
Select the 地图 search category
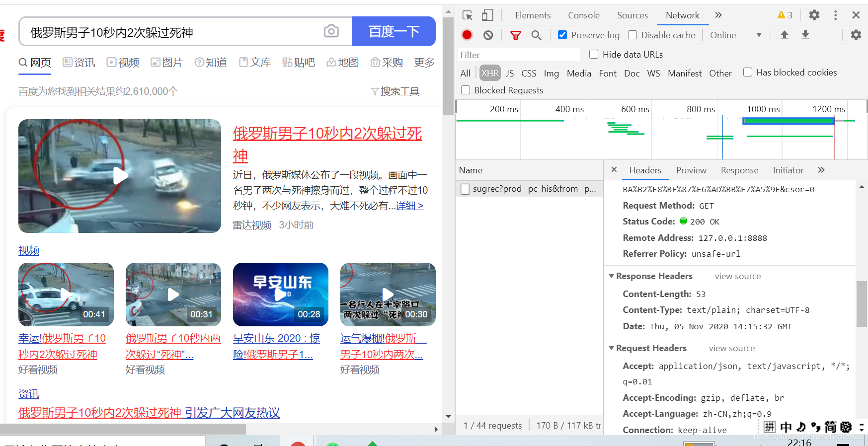(343, 62)
